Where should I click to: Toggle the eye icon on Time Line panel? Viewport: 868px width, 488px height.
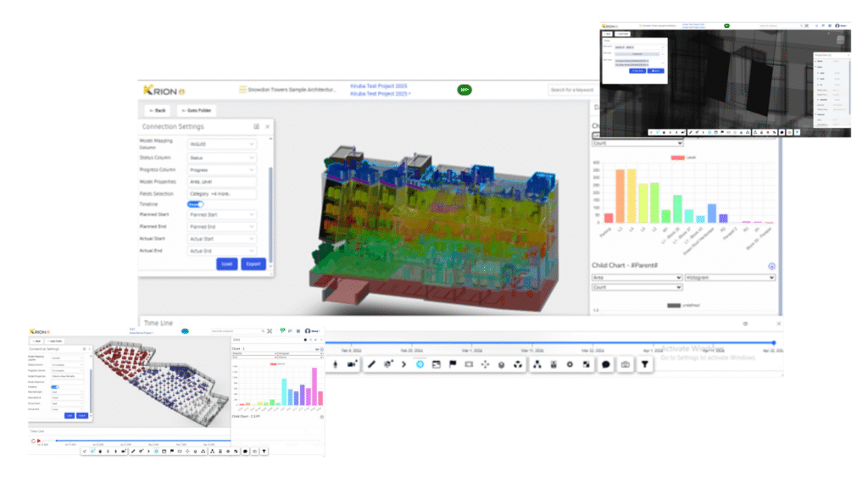pyautogui.click(x=745, y=324)
